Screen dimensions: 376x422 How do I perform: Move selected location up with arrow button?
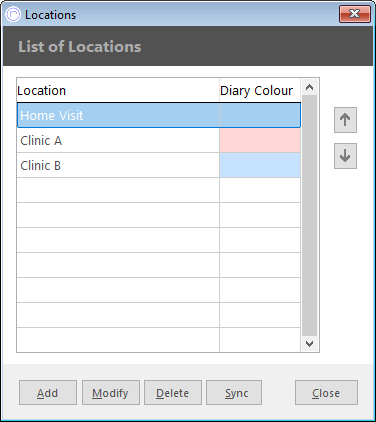[345, 120]
